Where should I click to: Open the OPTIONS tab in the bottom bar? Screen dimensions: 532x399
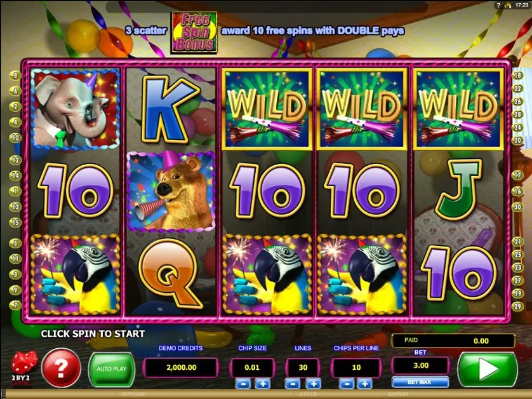tap(133, 394)
